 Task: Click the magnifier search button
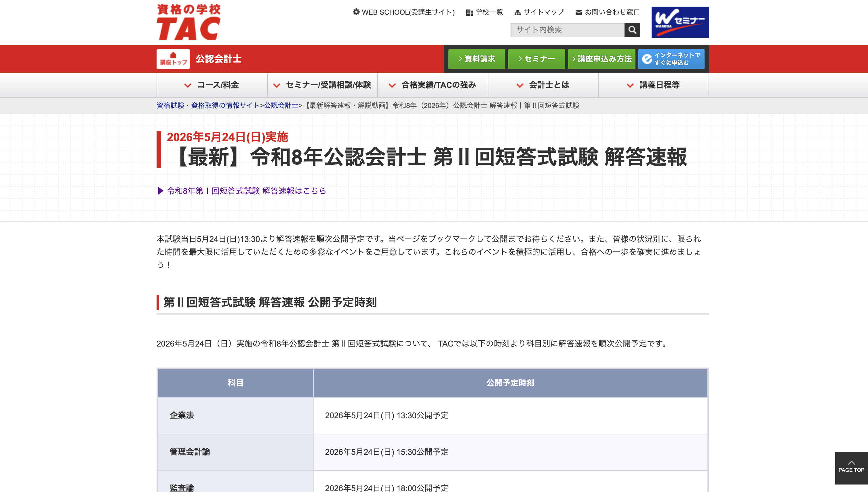[x=632, y=30]
